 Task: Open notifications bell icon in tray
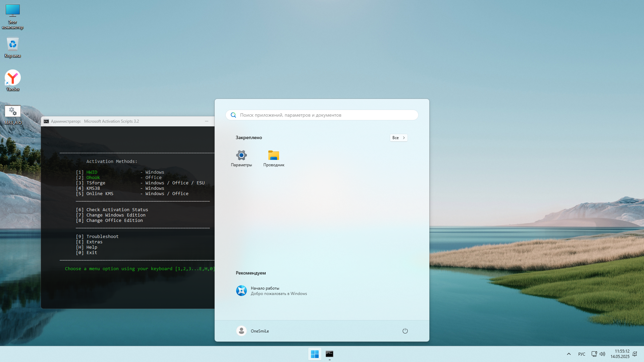point(635,354)
